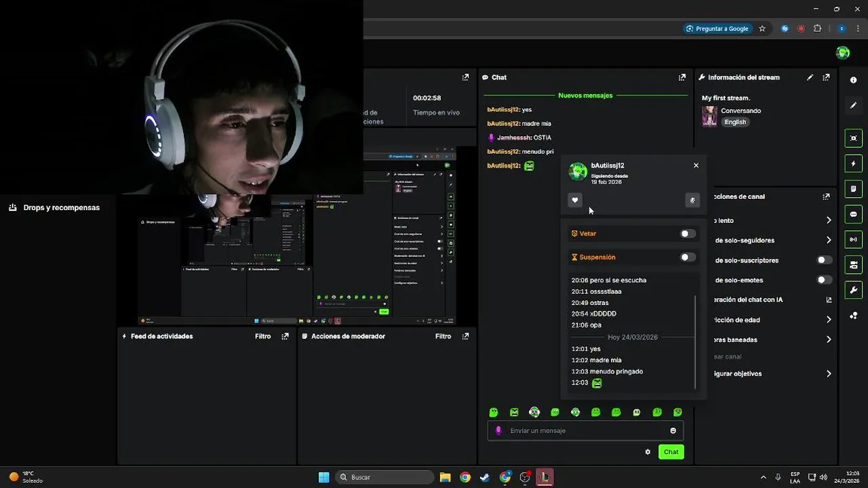Toggle the Vetar switch

click(x=688, y=234)
